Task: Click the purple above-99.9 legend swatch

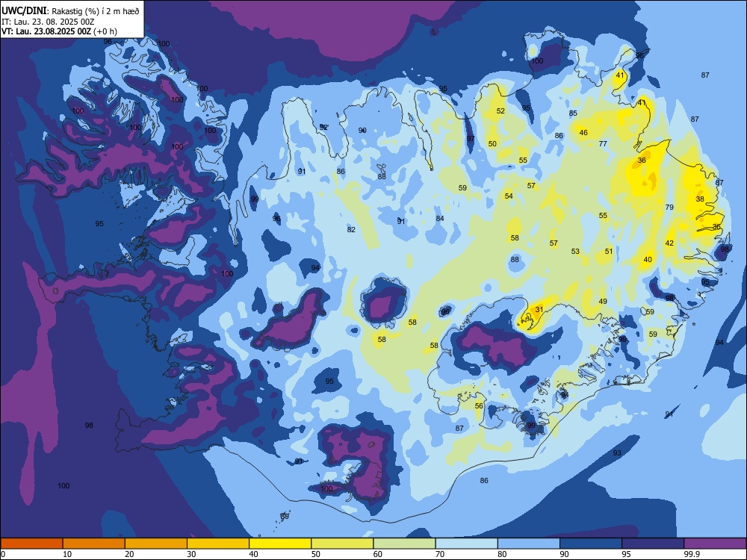Action: 715,544
